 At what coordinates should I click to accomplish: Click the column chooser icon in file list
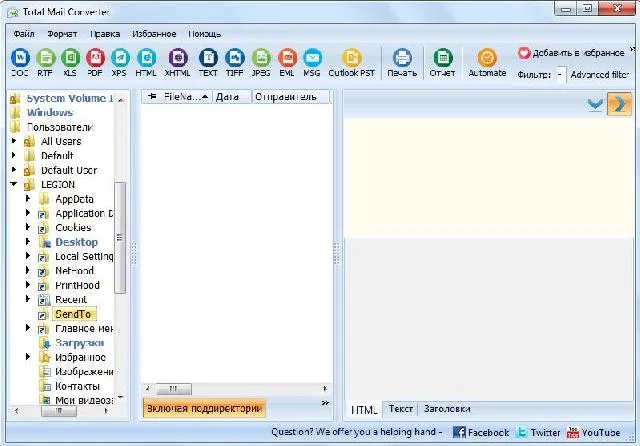pos(152,96)
